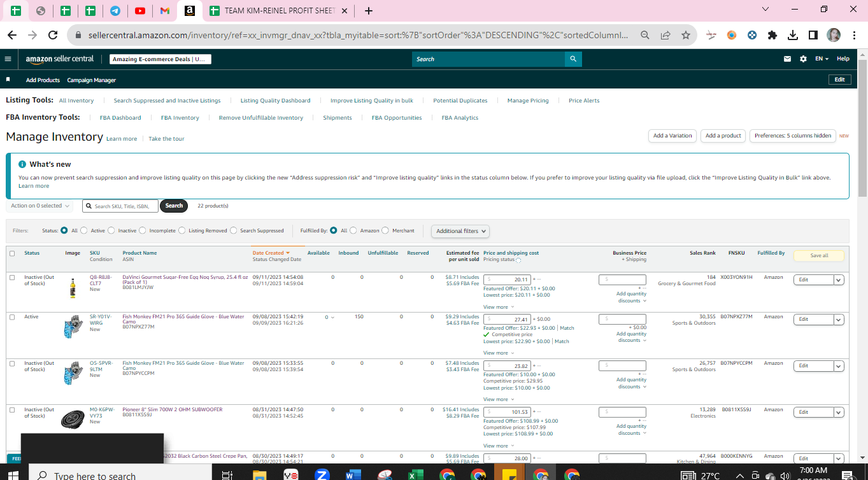This screenshot has width=868, height=480.
Task: Select the Inactive status filter radio
Action: tap(111, 230)
